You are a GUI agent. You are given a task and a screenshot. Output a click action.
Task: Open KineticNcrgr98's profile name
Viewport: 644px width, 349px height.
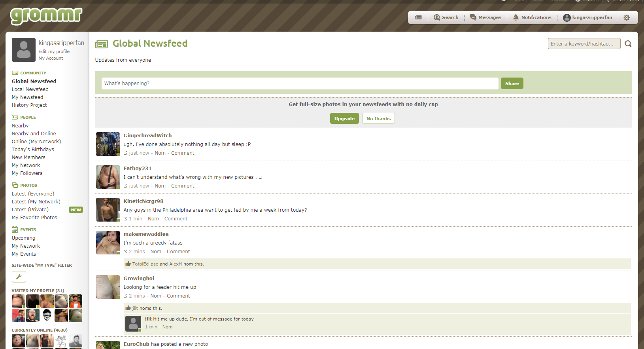click(144, 201)
